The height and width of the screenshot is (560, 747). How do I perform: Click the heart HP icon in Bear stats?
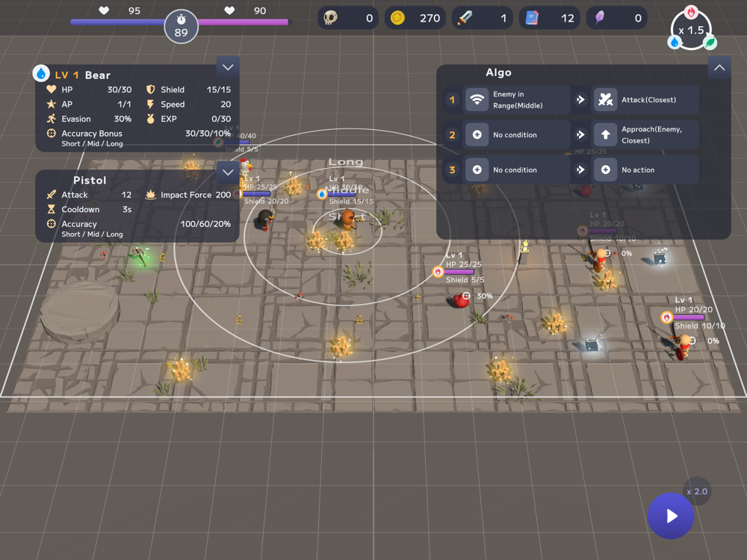(x=52, y=89)
